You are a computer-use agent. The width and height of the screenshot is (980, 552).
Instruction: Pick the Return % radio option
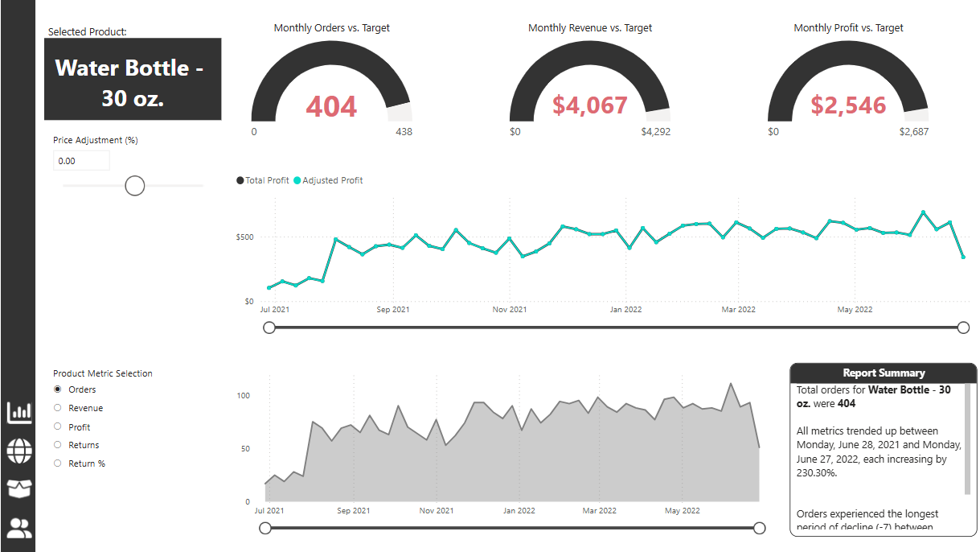point(57,463)
